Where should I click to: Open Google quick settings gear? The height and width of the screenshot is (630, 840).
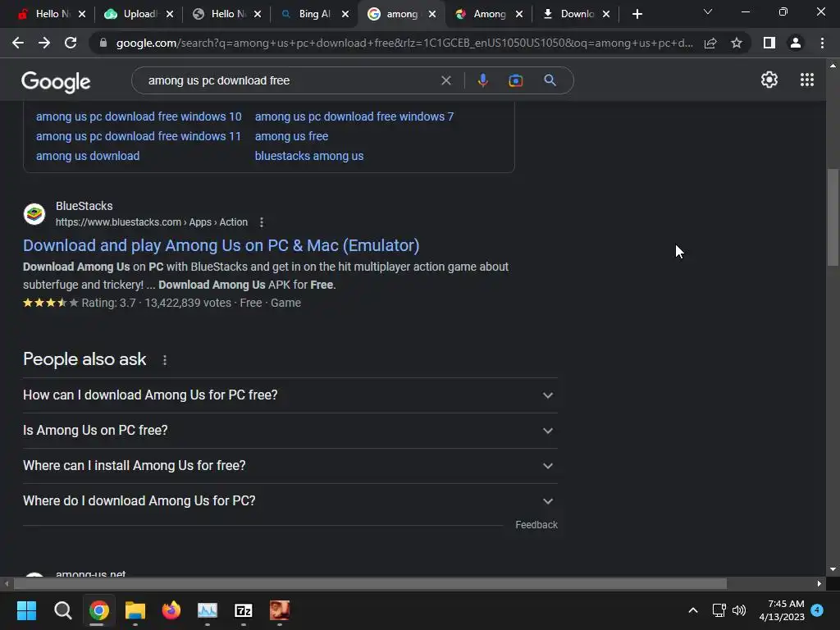tap(769, 80)
